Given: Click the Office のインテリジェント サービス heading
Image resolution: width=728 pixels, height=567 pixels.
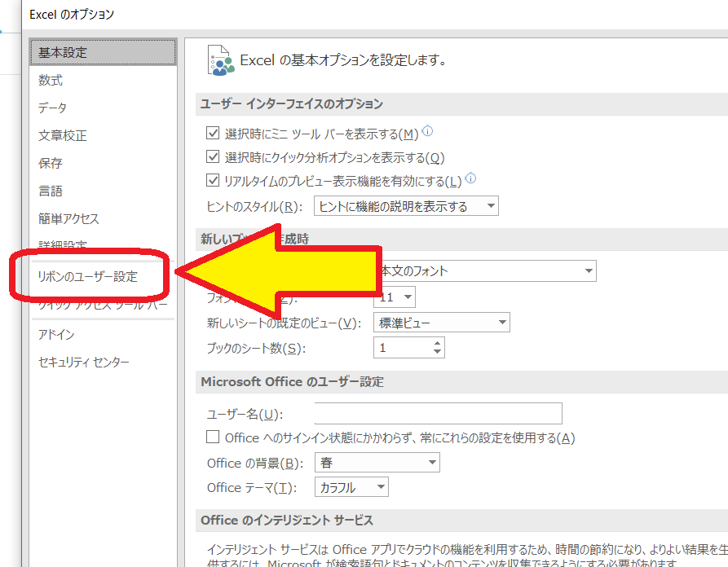Looking at the screenshot, I should coord(287,520).
